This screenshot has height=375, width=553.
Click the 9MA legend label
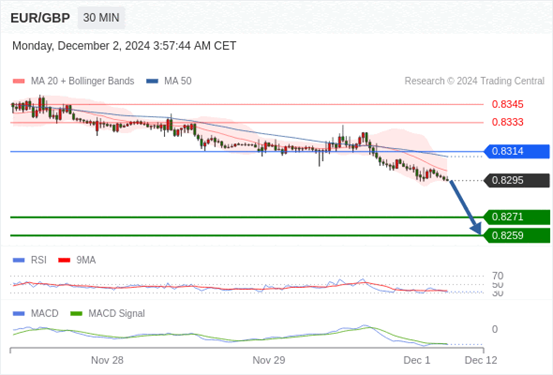[x=86, y=260]
